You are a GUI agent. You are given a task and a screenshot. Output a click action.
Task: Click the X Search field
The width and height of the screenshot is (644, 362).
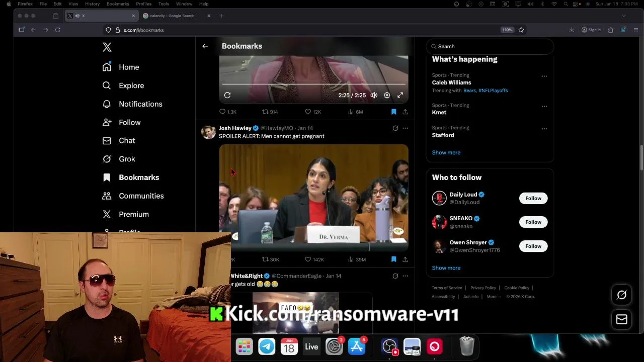pos(490,46)
